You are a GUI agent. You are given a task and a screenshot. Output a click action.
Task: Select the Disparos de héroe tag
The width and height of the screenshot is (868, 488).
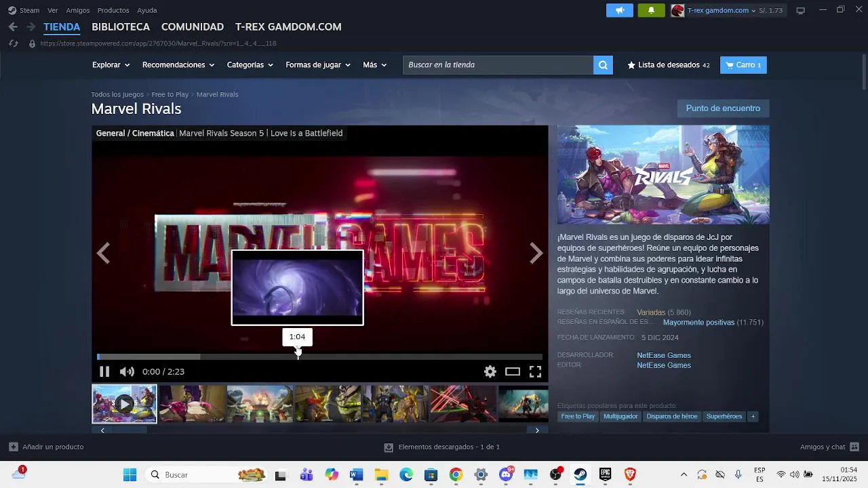(x=672, y=416)
